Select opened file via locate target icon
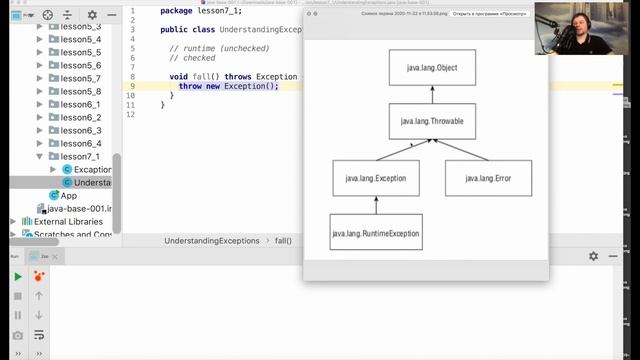 click(48, 15)
